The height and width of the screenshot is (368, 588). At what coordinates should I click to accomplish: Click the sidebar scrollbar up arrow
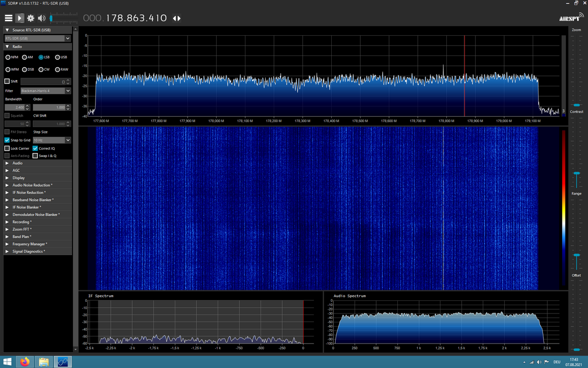tap(75, 29)
